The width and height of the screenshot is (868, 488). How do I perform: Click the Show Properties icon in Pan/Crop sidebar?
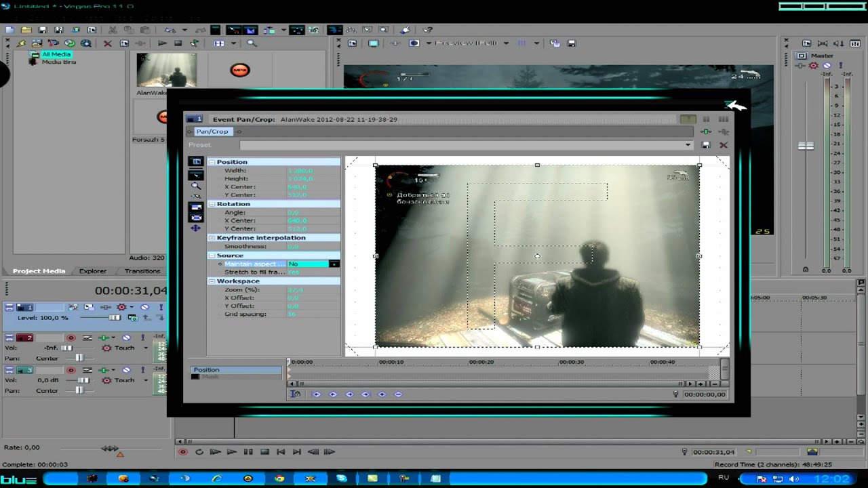pyautogui.click(x=196, y=161)
